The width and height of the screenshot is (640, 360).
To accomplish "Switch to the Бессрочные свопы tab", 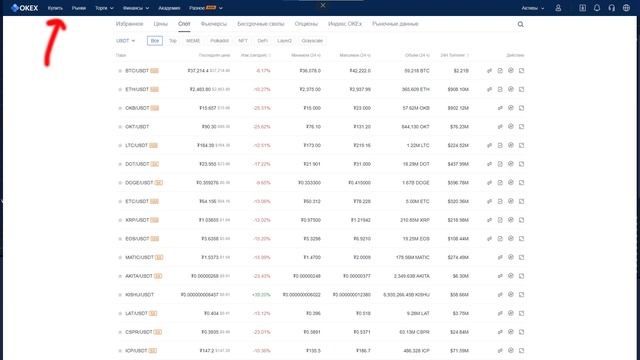I will [x=260, y=24].
